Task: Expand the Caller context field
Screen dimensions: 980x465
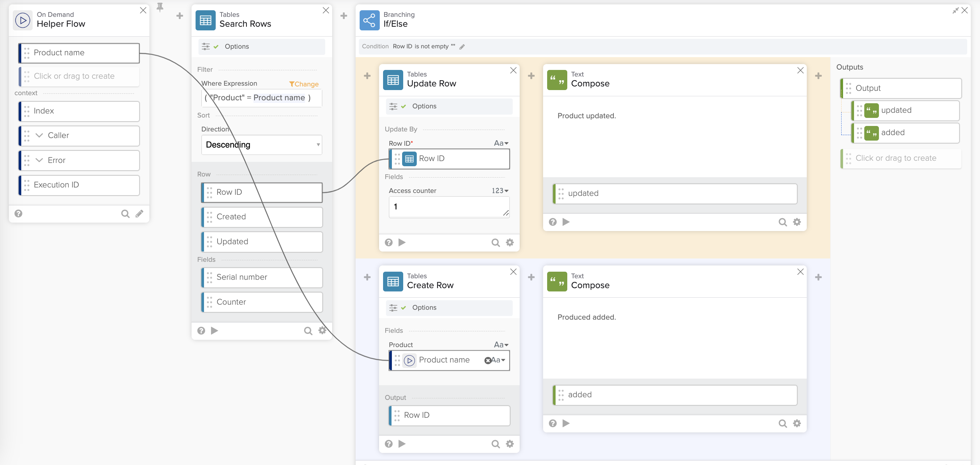Action: 39,135
